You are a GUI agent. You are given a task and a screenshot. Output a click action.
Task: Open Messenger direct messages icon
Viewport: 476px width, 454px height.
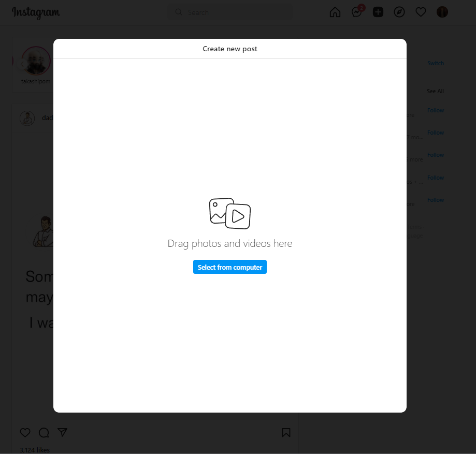(357, 12)
